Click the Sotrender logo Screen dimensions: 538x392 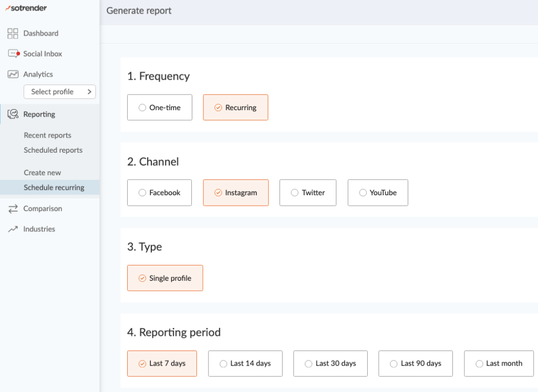(x=26, y=8)
